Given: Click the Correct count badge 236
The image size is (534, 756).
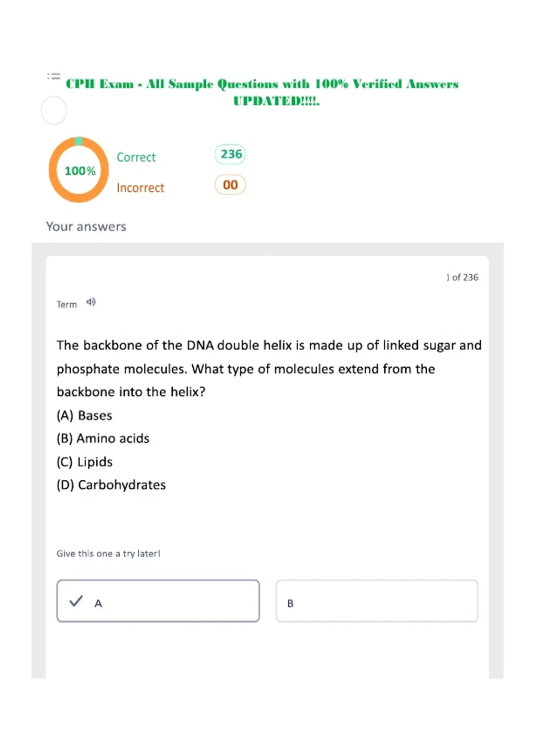Looking at the screenshot, I should coord(231,154).
